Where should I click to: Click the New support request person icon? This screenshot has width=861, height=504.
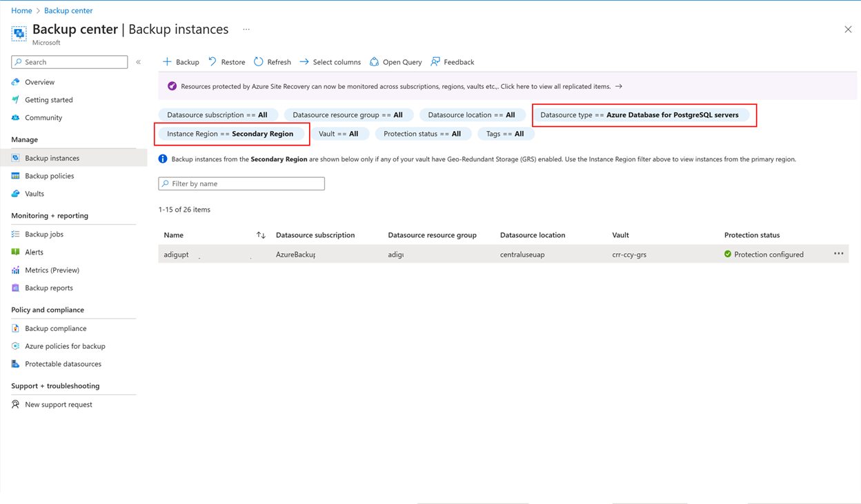click(16, 405)
